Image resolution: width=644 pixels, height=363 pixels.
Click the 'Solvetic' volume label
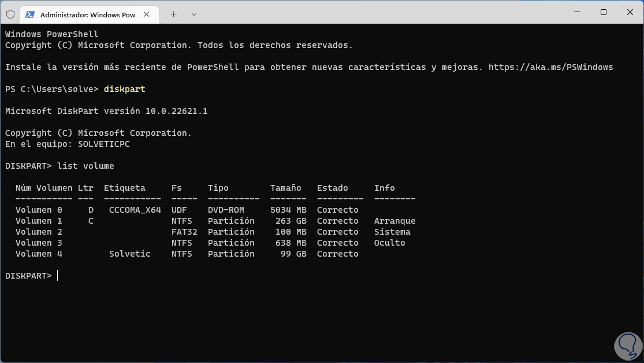130,254
